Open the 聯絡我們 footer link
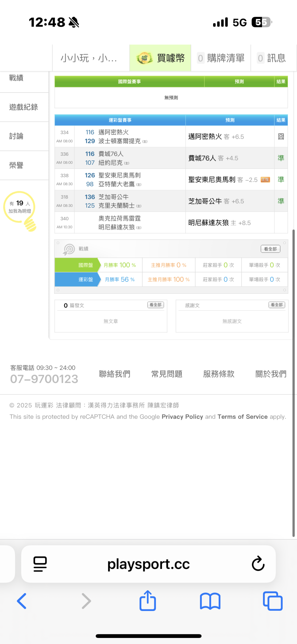Image resolution: width=297 pixels, height=644 pixels. coord(115,374)
